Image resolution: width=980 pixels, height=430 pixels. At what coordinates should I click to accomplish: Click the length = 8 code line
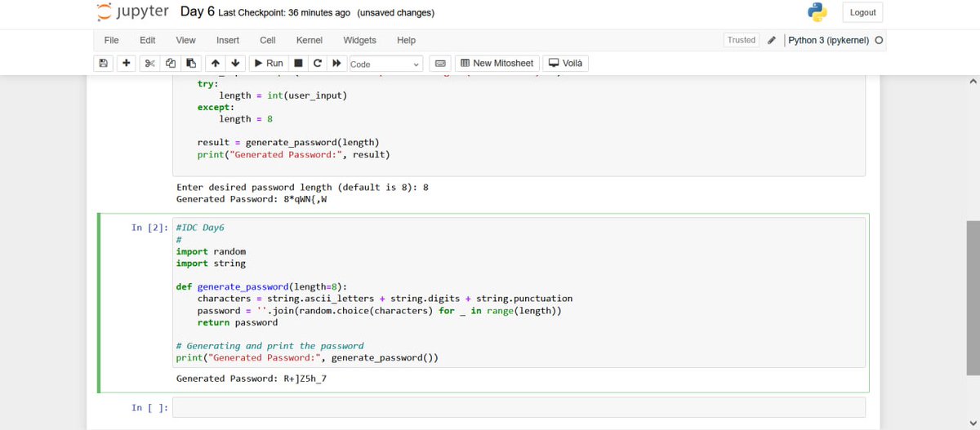pyautogui.click(x=246, y=118)
